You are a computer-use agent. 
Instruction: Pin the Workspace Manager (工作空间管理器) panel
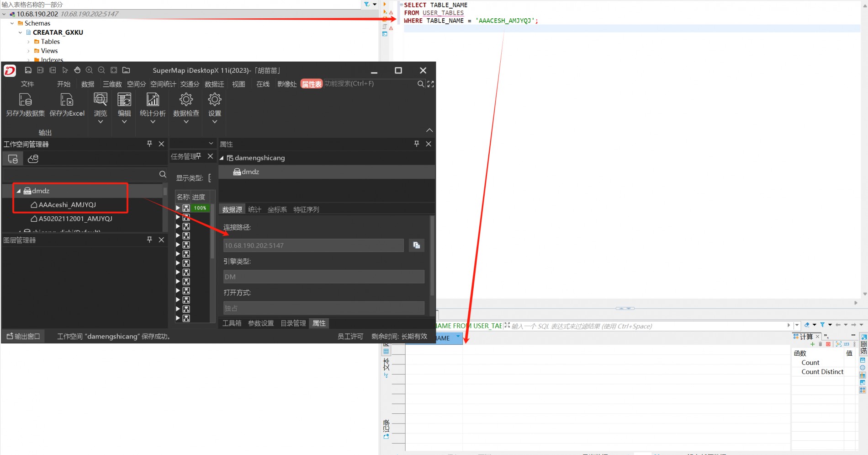(x=149, y=144)
